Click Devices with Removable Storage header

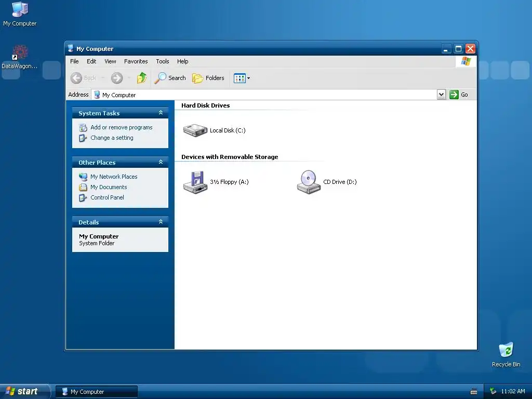point(230,157)
